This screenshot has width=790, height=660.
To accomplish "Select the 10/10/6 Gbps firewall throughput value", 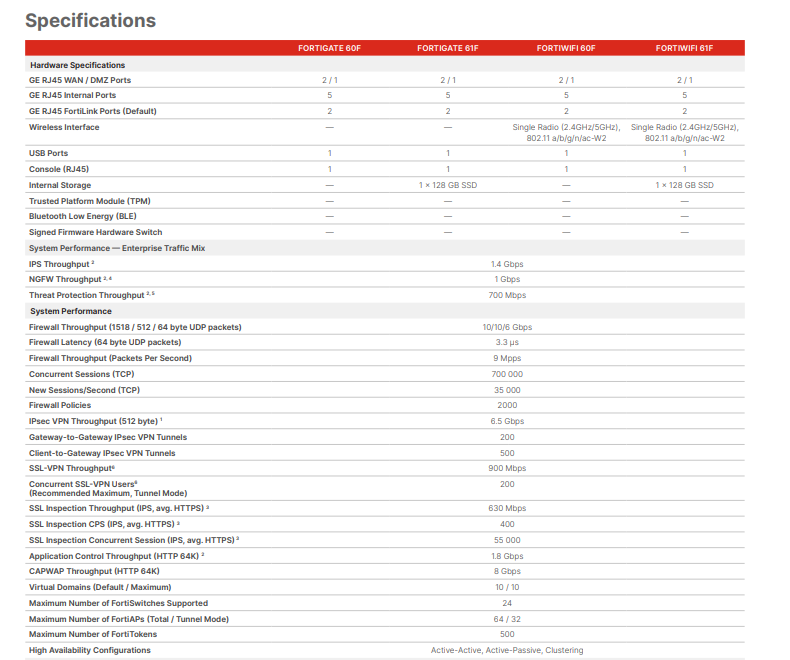I will click(x=507, y=327).
